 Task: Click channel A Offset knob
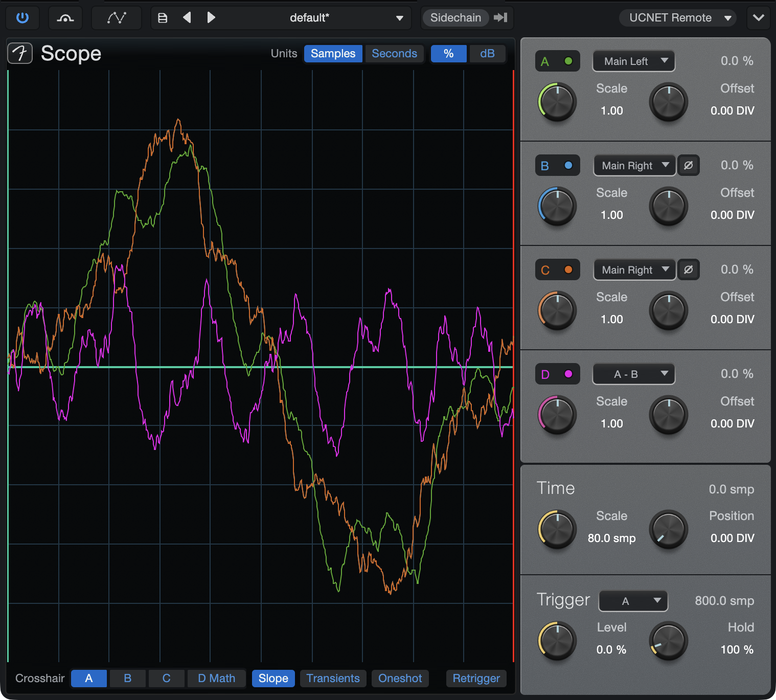tap(669, 102)
